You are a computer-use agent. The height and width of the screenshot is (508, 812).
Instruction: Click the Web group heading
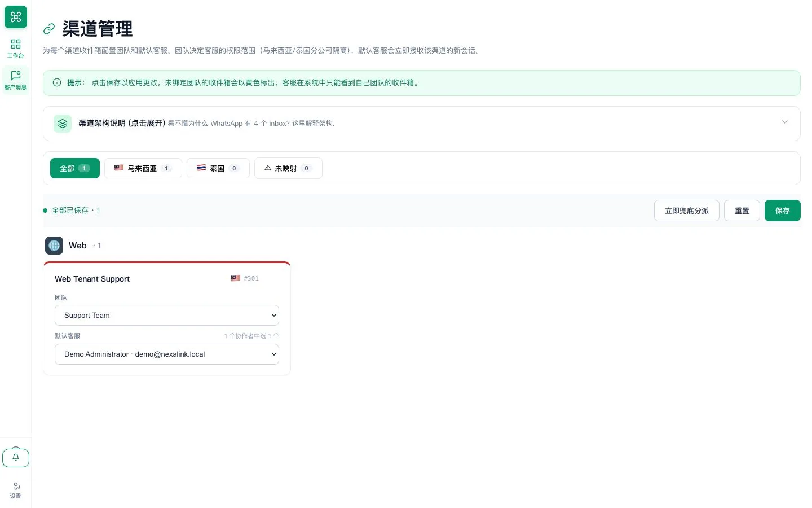coord(78,246)
